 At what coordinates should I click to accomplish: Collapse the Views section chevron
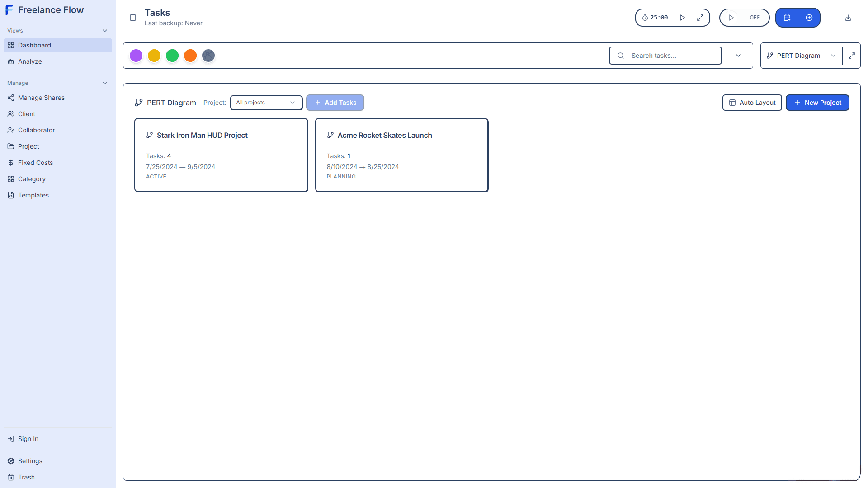(x=105, y=31)
